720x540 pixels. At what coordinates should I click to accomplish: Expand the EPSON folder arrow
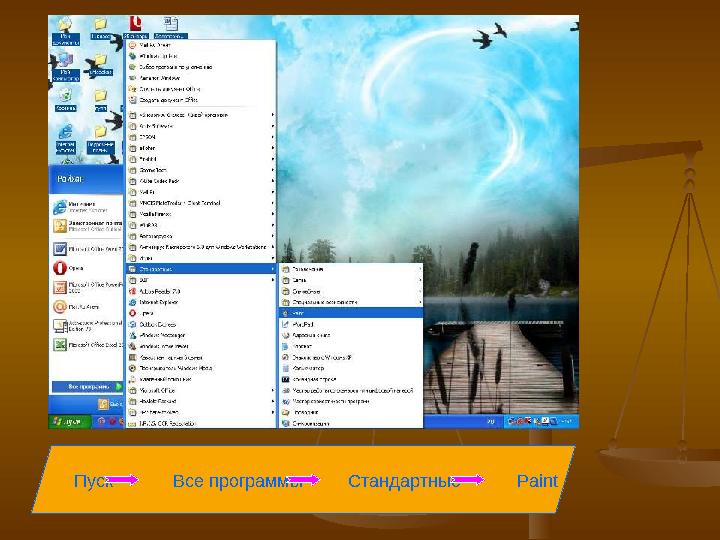[x=273, y=137]
